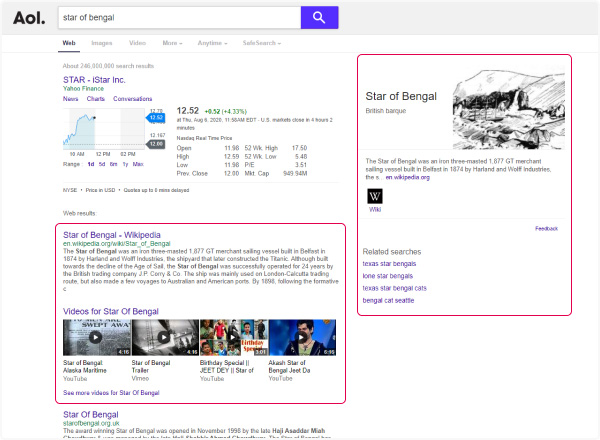The height and width of the screenshot is (440, 600).
Task: Open Star of Bengal - Wikipedia result
Action: tap(112, 235)
